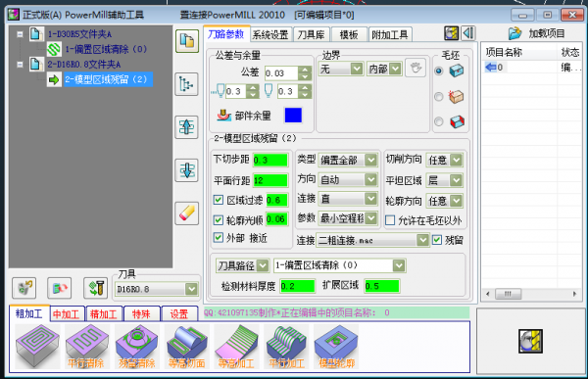Select the third 毛坯 block radio option

click(439, 121)
